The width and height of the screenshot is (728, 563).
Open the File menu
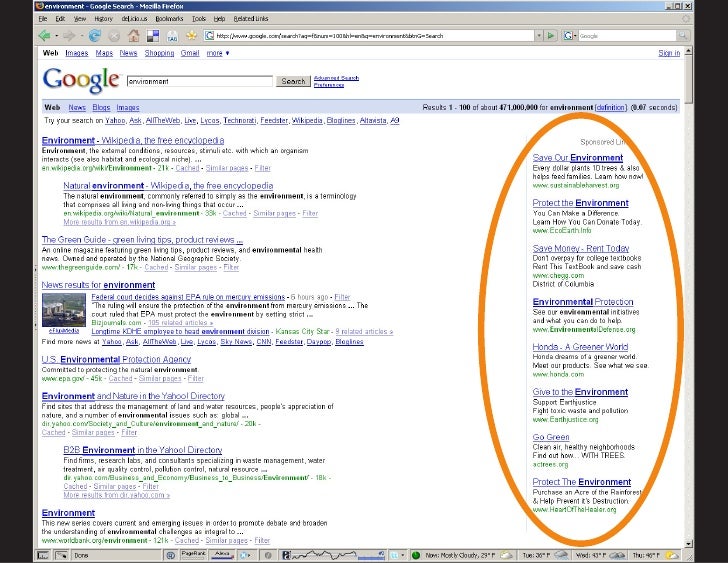click(x=43, y=19)
